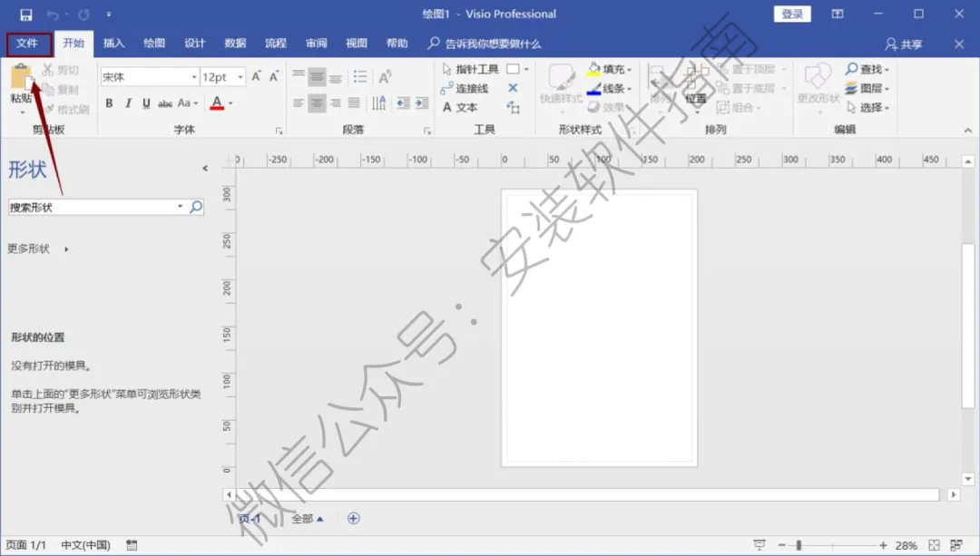Viewport: 980px width, 556px height.
Task: Open the 视图 (View) tab
Action: [357, 44]
